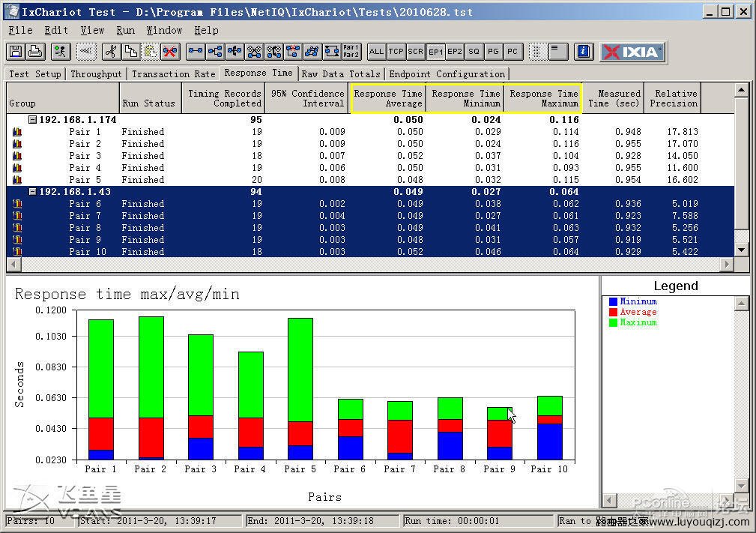Viewport: 756px width, 533px height.
Task: Click Pair 5 measured time 0.954
Action: click(628, 179)
